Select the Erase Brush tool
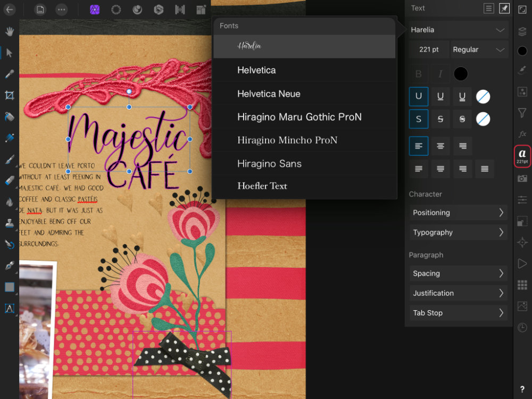The height and width of the screenshot is (399, 532). coord(10,180)
